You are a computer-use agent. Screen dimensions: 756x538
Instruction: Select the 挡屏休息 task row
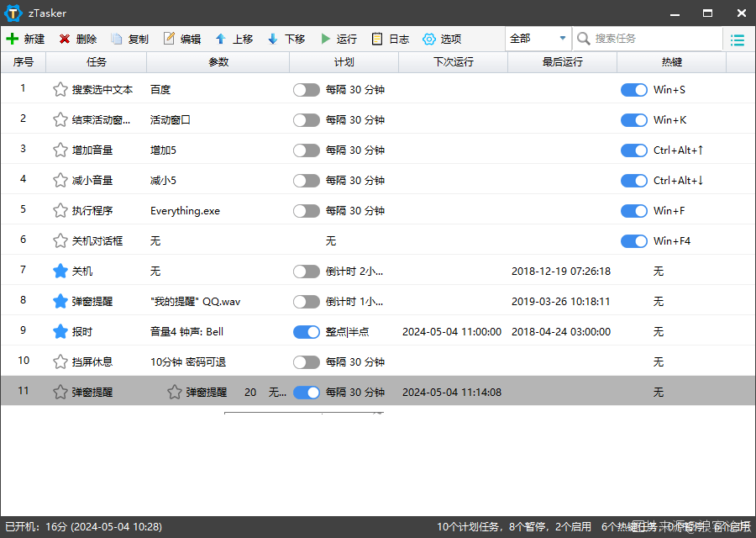click(x=92, y=362)
